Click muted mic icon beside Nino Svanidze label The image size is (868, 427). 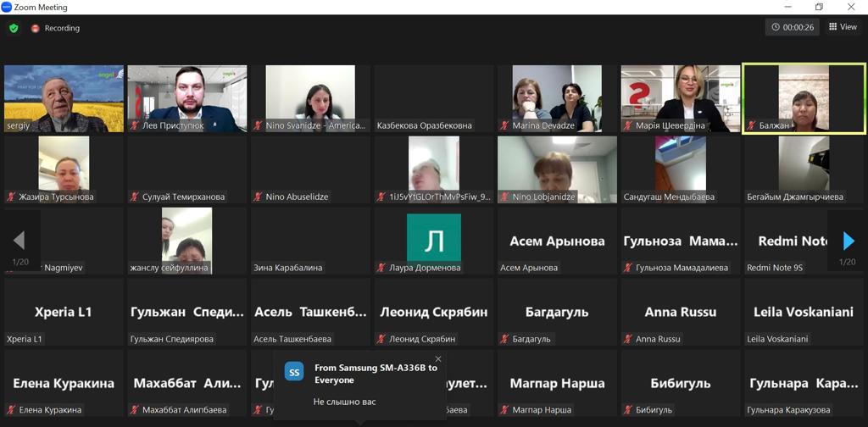(x=258, y=125)
